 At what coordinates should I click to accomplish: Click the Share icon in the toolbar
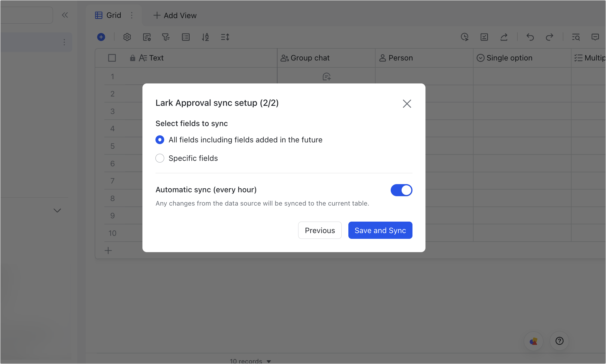pos(504,37)
